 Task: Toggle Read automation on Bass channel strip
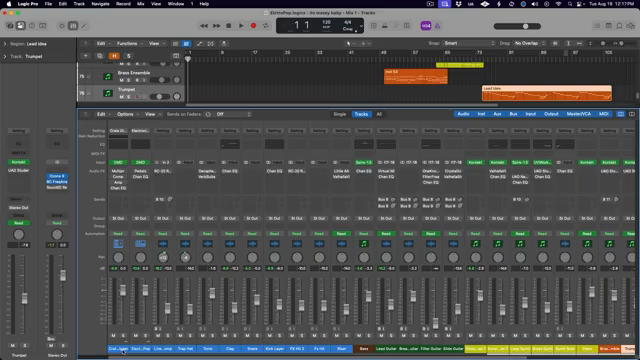[x=364, y=234]
